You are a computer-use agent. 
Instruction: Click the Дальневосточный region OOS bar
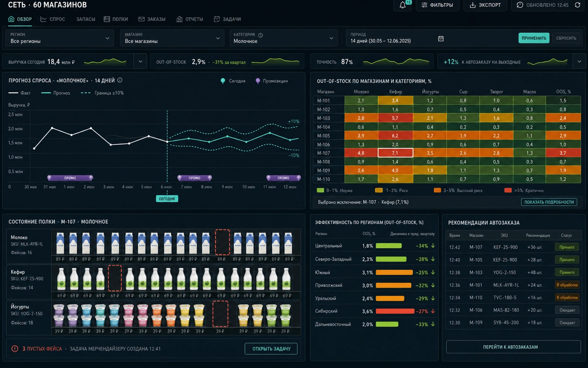tap(387, 324)
